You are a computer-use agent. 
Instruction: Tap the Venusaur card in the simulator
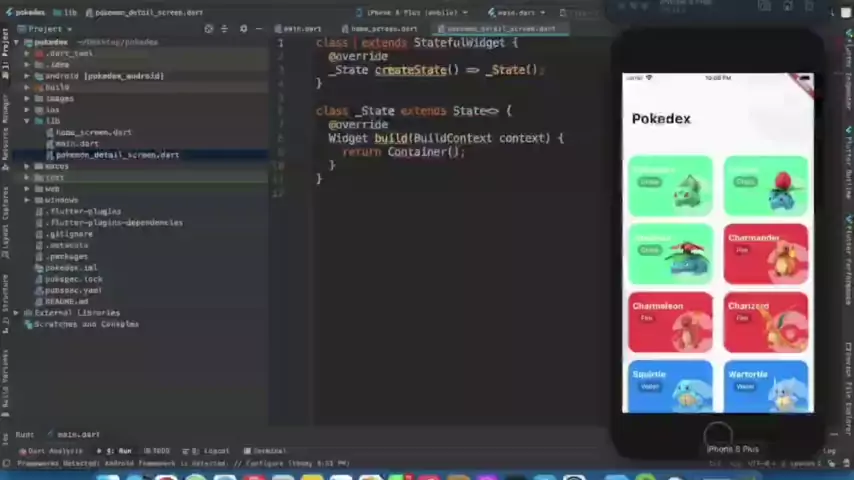670,254
